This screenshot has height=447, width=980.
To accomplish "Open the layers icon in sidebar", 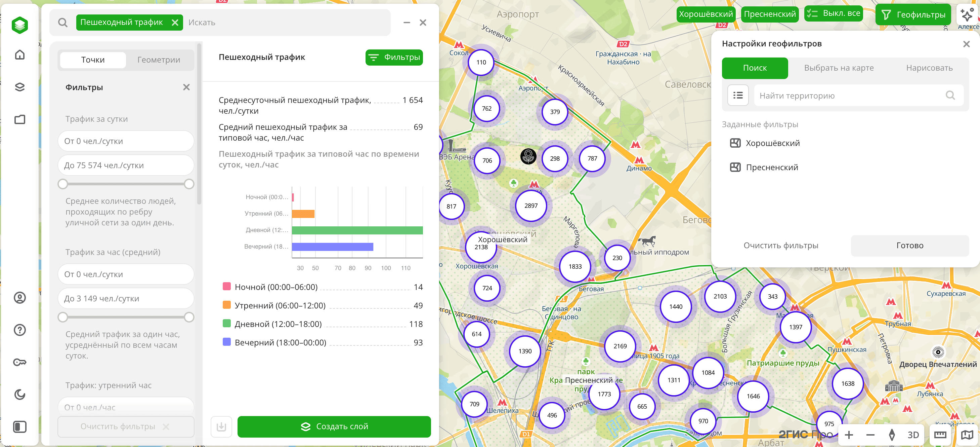I will pyautogui.click(x=20, y=87).
